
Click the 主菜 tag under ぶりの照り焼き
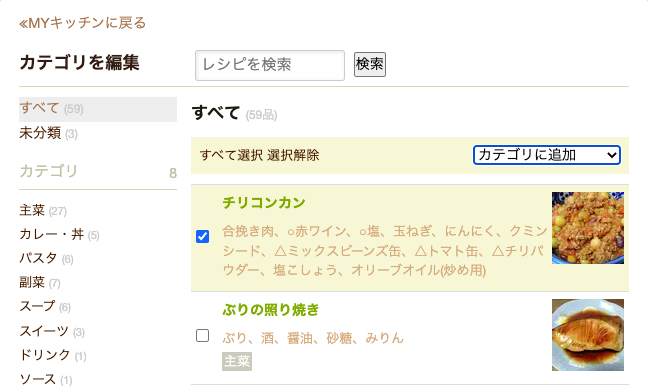click(x=237, y=361)
